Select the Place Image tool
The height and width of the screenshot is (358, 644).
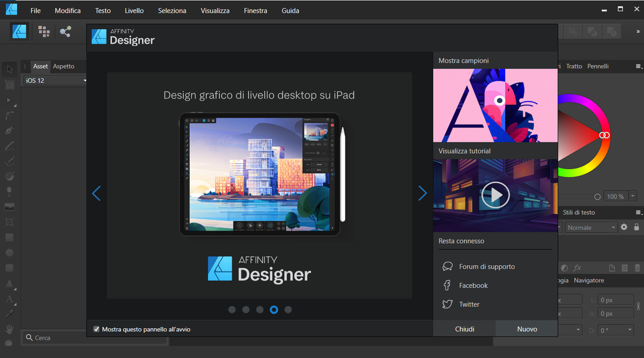[10, 207]
